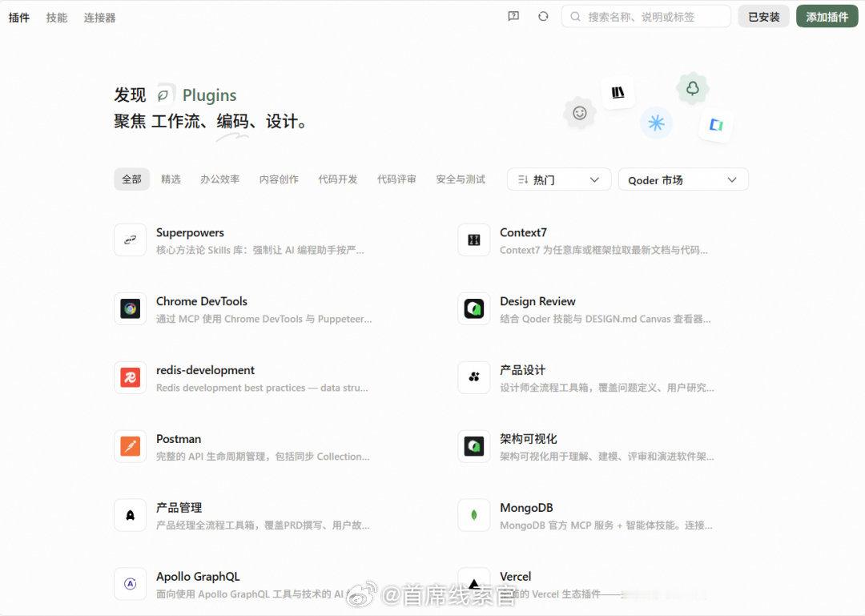The image size is (865, 616).
Task: Open the Vercel plugin title
Action: (x=515, y=576)
